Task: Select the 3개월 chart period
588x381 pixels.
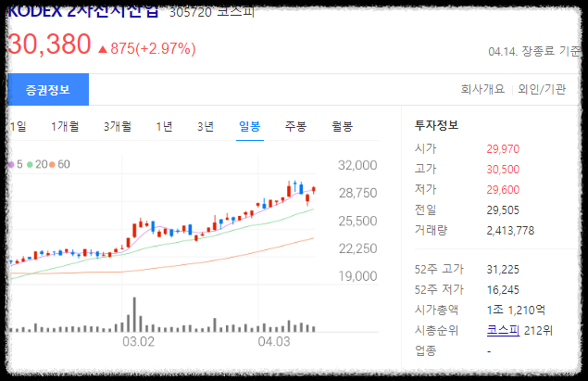Action: pos(118,126)
